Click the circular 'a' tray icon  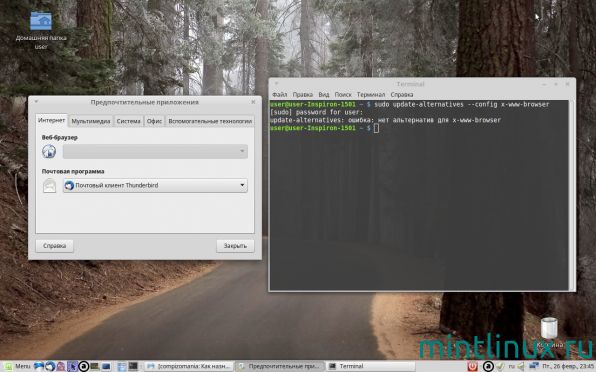[x=488, y=366]
